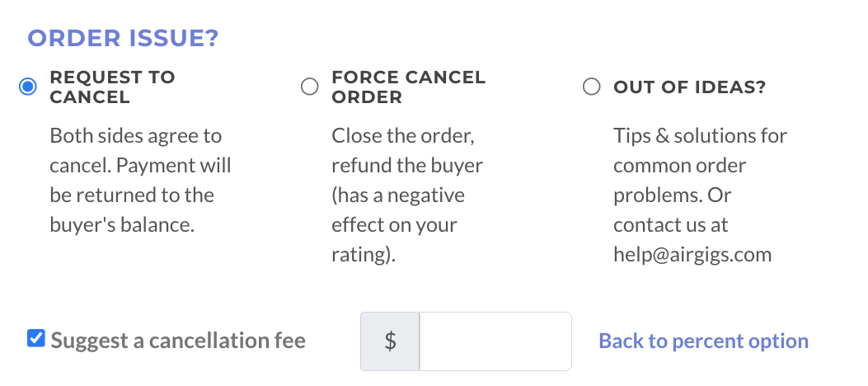Pick the Out of Ideas radio option

click(x=591, y=87)
